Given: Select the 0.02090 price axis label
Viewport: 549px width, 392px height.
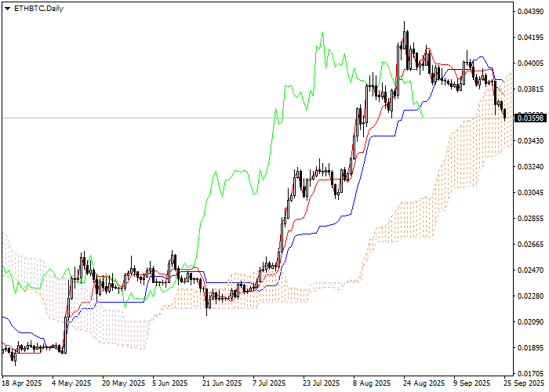Looking at the screenshot, I should (x=529, y=322).
